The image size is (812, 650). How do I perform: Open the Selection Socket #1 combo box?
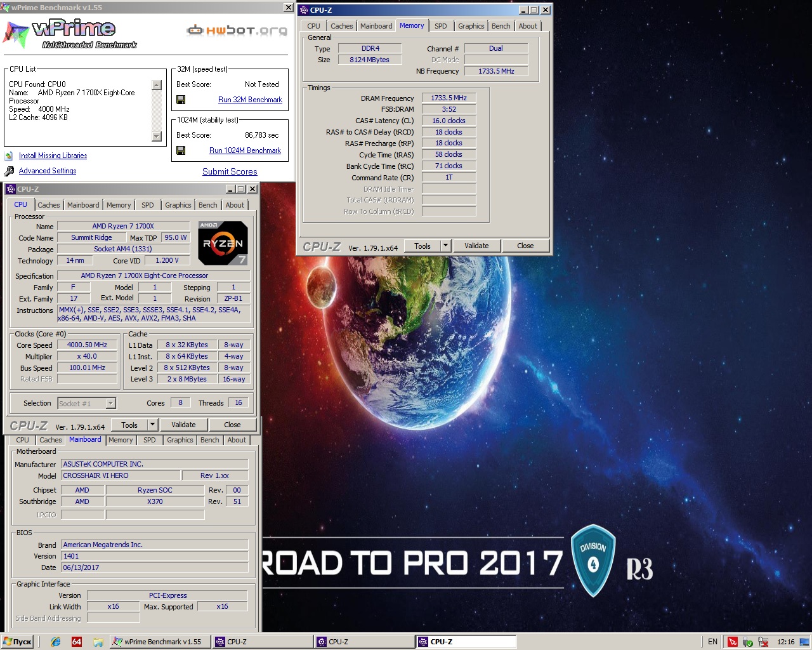[87, 403]
